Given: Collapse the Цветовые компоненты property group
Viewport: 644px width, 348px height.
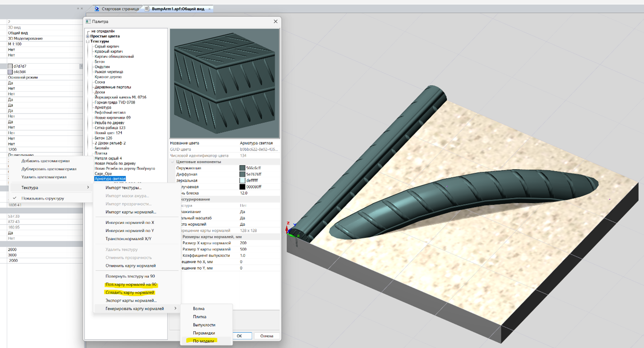Looking at the screenshot, I should (173, 162).
